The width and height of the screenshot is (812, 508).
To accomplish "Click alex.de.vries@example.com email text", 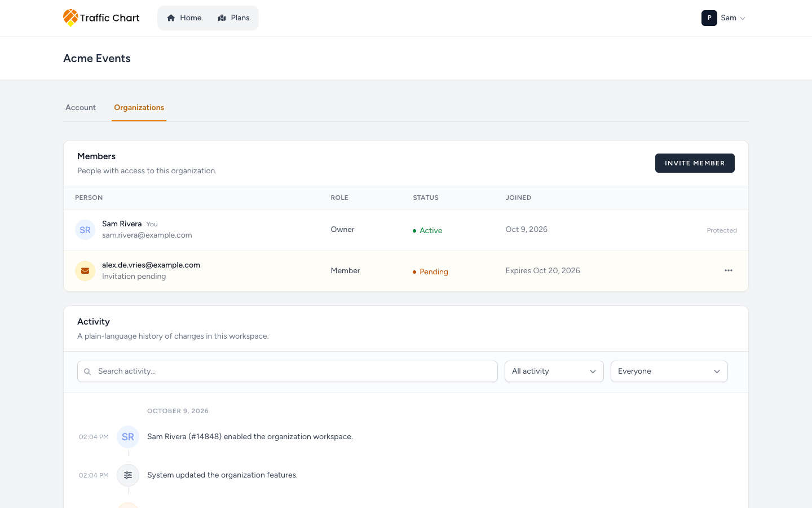I will [x=151, y=265].
